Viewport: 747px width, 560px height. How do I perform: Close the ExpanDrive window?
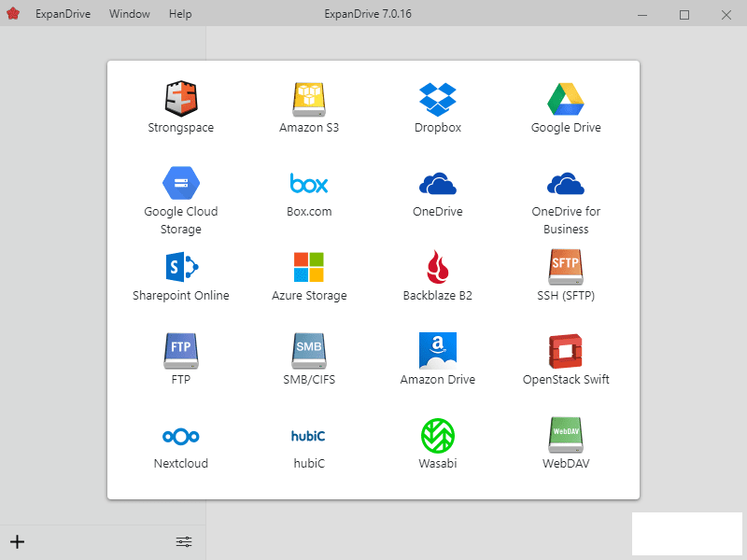click(726, 15)
